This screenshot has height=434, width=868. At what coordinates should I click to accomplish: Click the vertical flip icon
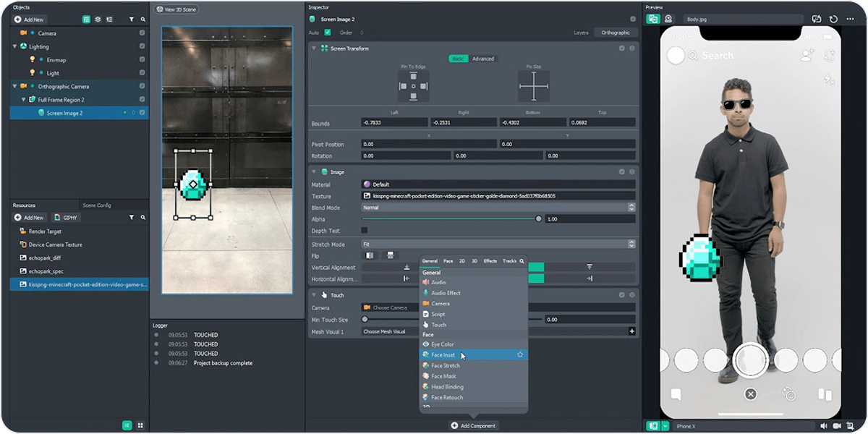tap(390, 255)
